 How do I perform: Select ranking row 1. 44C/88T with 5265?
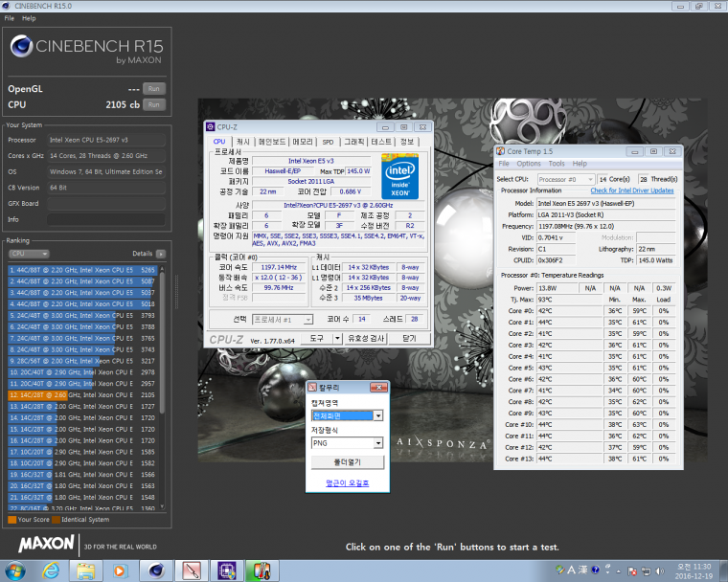82,270
